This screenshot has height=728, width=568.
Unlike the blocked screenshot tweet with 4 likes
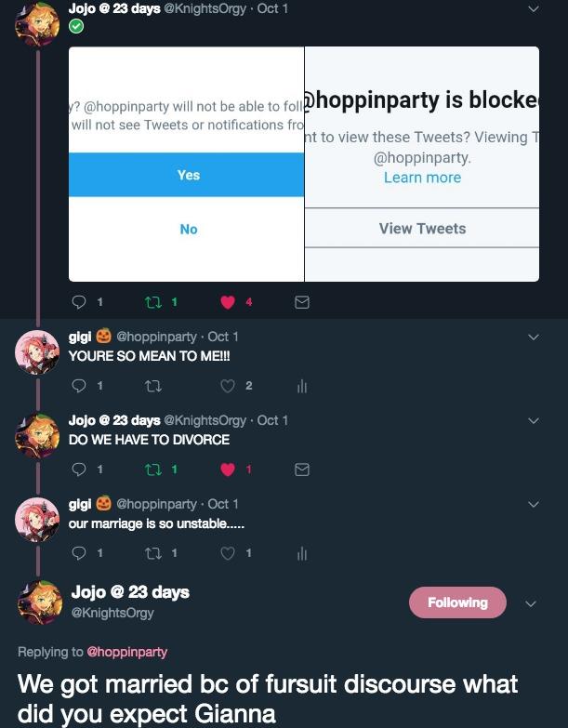point(228,302)
